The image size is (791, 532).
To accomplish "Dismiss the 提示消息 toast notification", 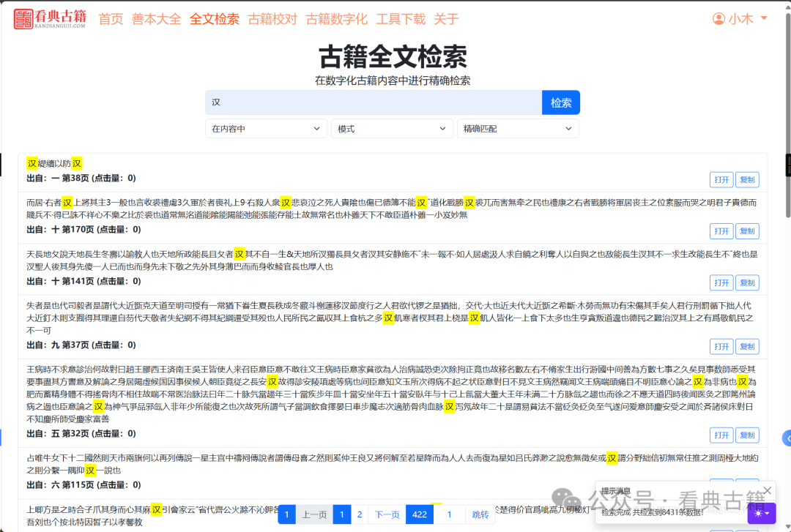I will 767,490.
